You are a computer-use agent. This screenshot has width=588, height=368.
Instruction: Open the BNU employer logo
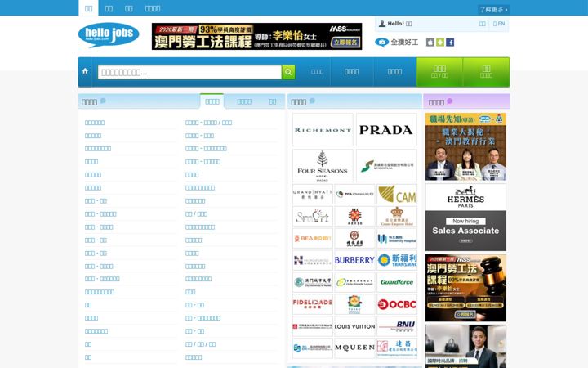point(397,326)
